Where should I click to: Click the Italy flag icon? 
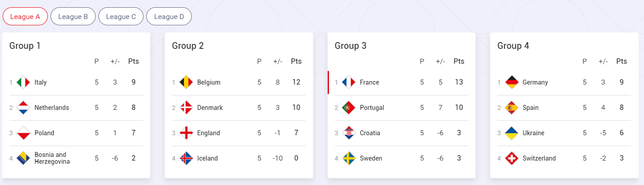pos(23,82)
